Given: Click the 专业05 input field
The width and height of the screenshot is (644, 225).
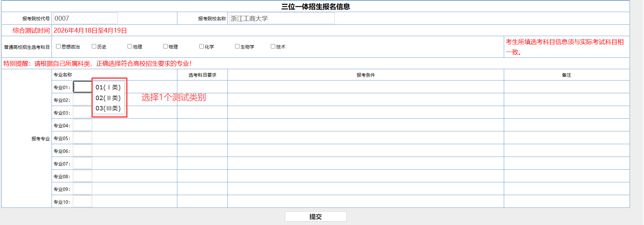Looking at the screenshot, I should 82,138.
